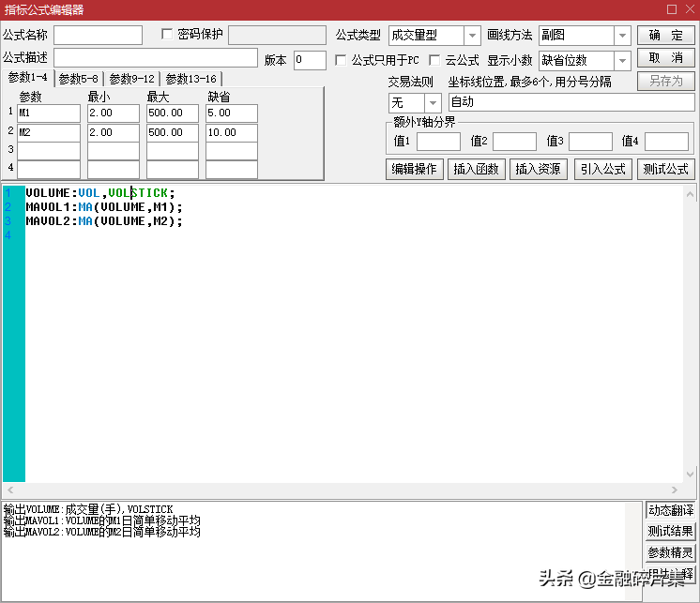Click the 坐标线位置 field showing 自动
700x603 pixels.
pos(571,102)
